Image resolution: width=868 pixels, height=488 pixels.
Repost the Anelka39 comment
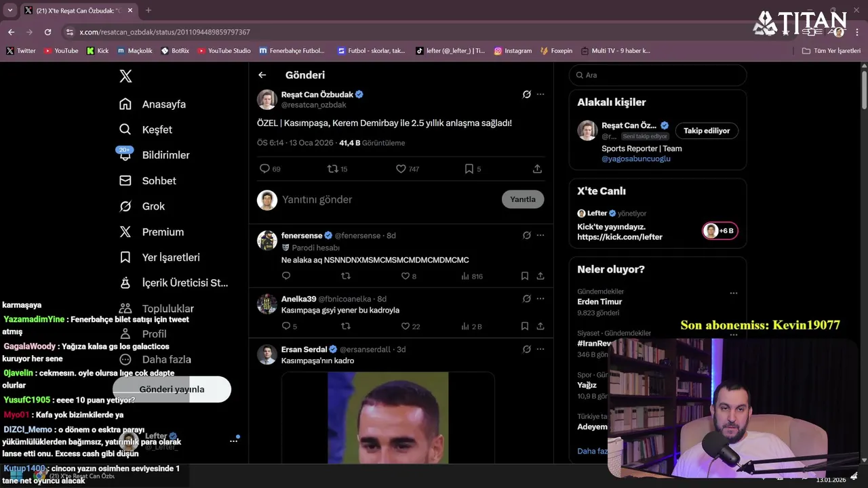tap(346, 326)
